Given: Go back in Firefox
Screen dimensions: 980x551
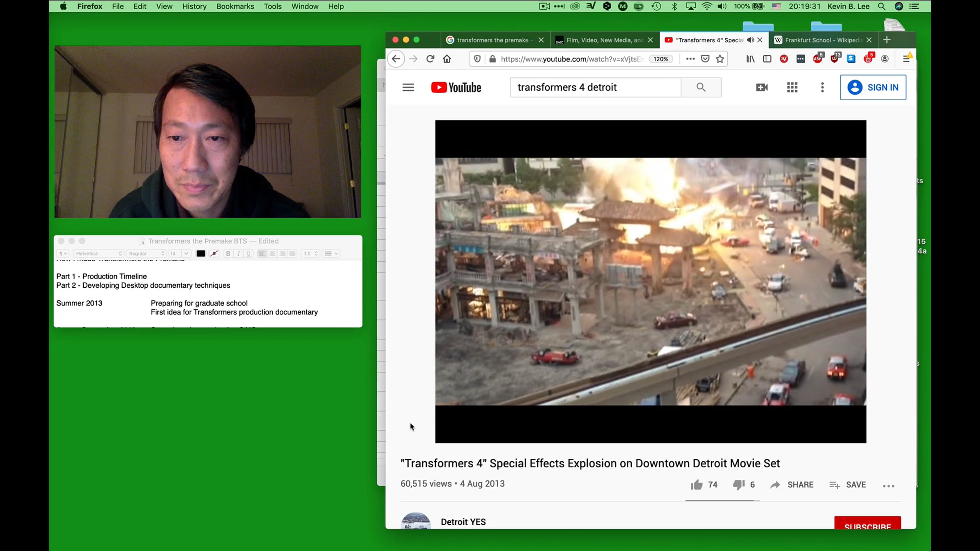Looking at the screenshot, I should click(x=396, y=59).
